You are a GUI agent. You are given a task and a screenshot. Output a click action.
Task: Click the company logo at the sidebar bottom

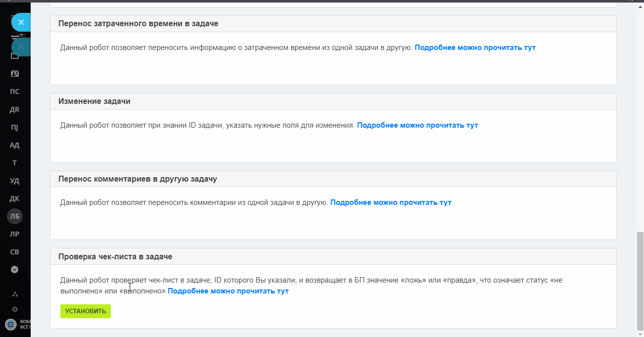[x=11, y=324]
